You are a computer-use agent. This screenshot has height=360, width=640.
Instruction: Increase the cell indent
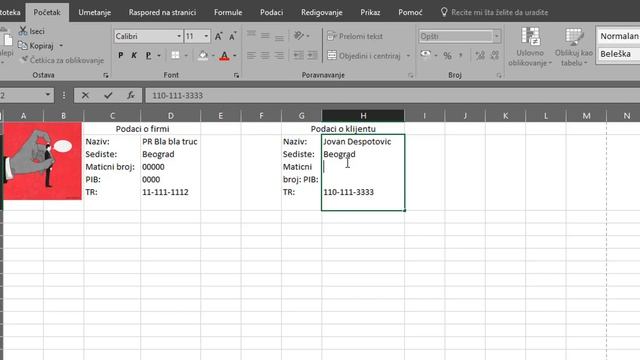[x=312, y=55]
